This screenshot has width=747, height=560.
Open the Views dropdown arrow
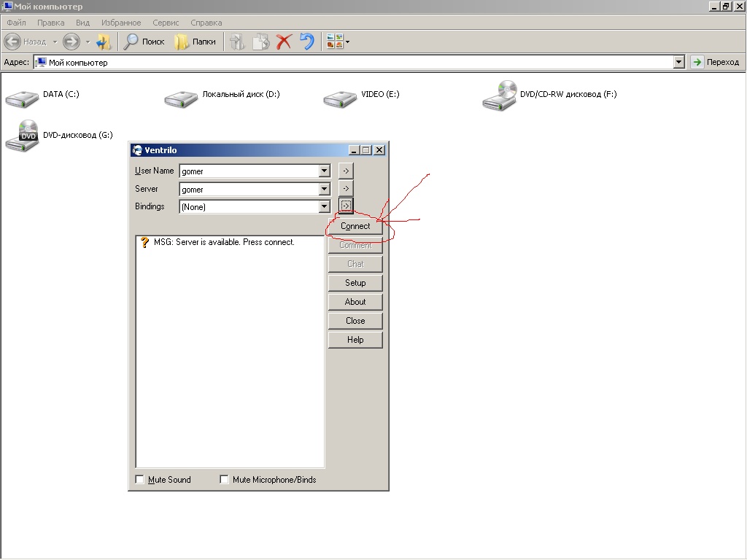point(347,42)
